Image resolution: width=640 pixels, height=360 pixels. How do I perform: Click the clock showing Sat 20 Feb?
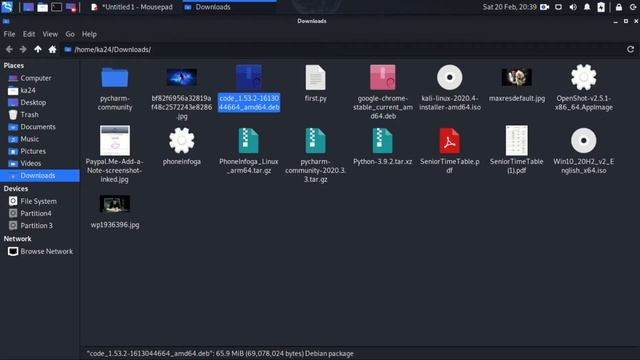[x=509, y=7]
